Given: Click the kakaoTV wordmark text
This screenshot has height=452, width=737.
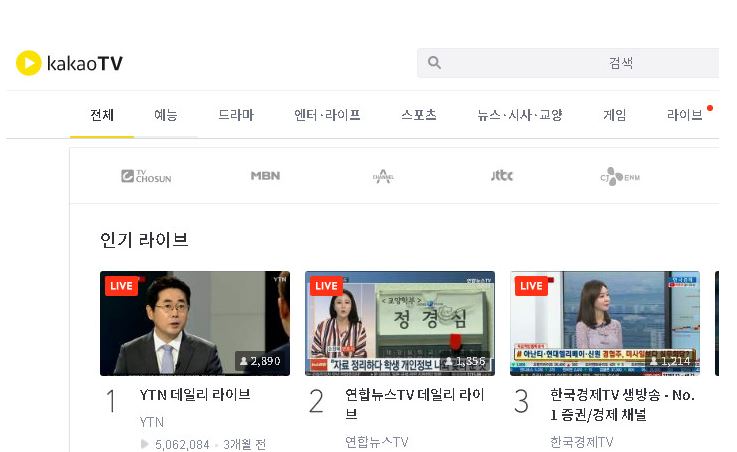Looking at the screenshot, I should [x=85, y=63].
